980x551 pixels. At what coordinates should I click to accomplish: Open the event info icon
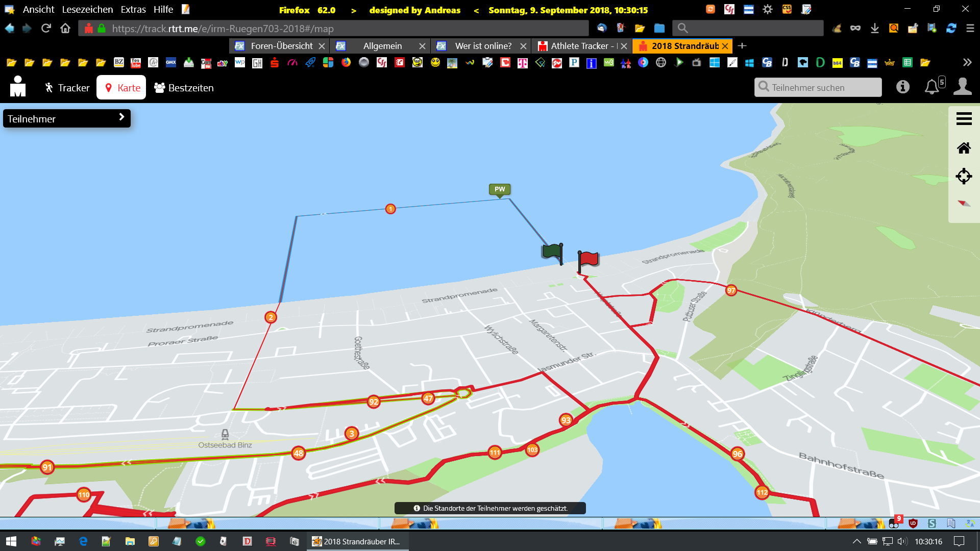tap(902, 87)
